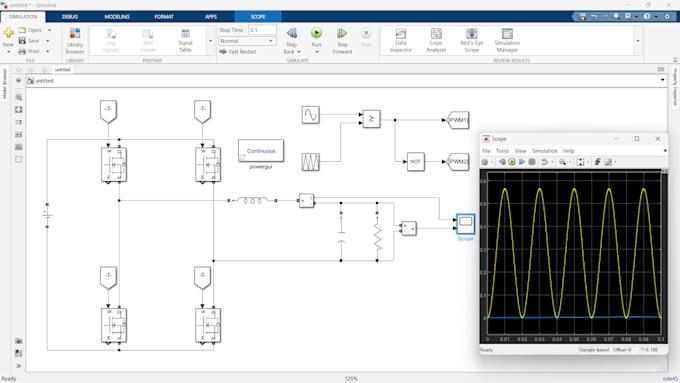680x383 pixels.
Task: Select the load resistor block
Action: coord(377,236)
